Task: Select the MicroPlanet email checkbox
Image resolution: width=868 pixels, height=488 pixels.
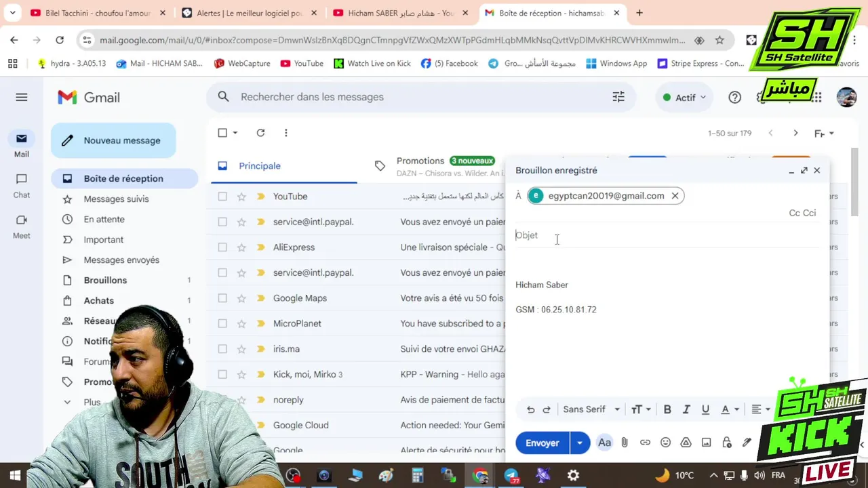Action: point(222,323)
